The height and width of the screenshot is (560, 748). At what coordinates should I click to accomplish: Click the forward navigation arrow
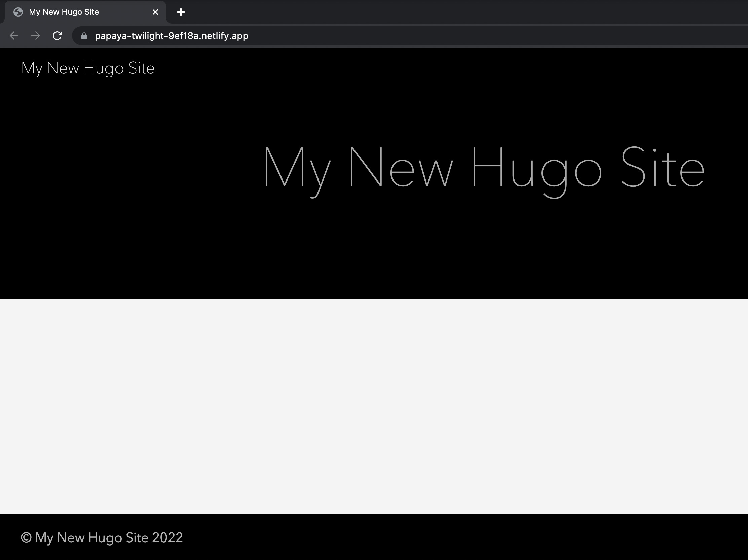(36, 36)
